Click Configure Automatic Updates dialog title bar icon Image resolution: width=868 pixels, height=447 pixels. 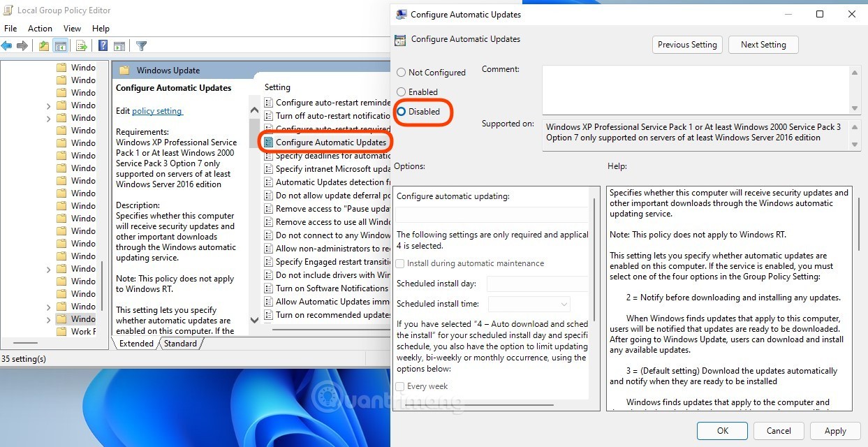(402, 14)
